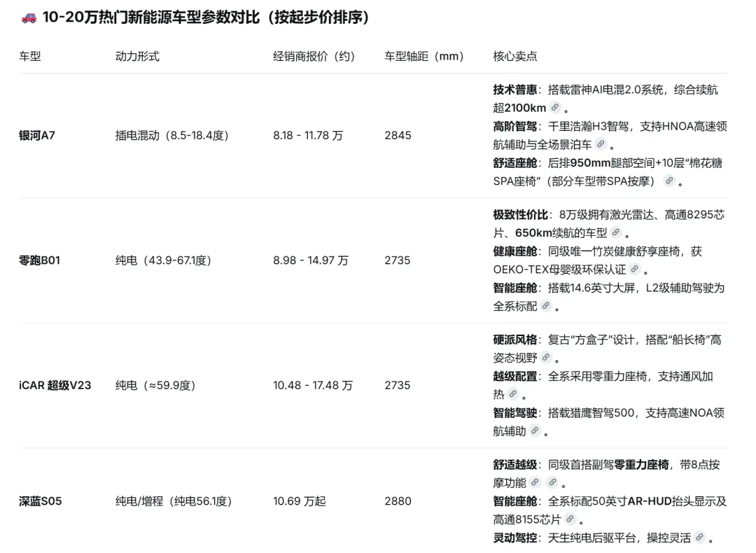Open citation link after 全系标配 in 零跑B01 row
This screenshot has width=756, height=553.
(x=546, y=305)
